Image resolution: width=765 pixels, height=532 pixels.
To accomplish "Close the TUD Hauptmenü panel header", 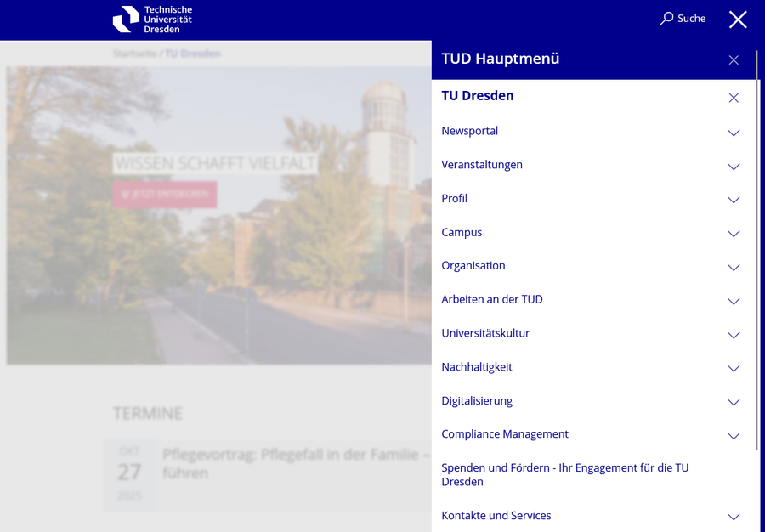I will click(x=734, y=60).
